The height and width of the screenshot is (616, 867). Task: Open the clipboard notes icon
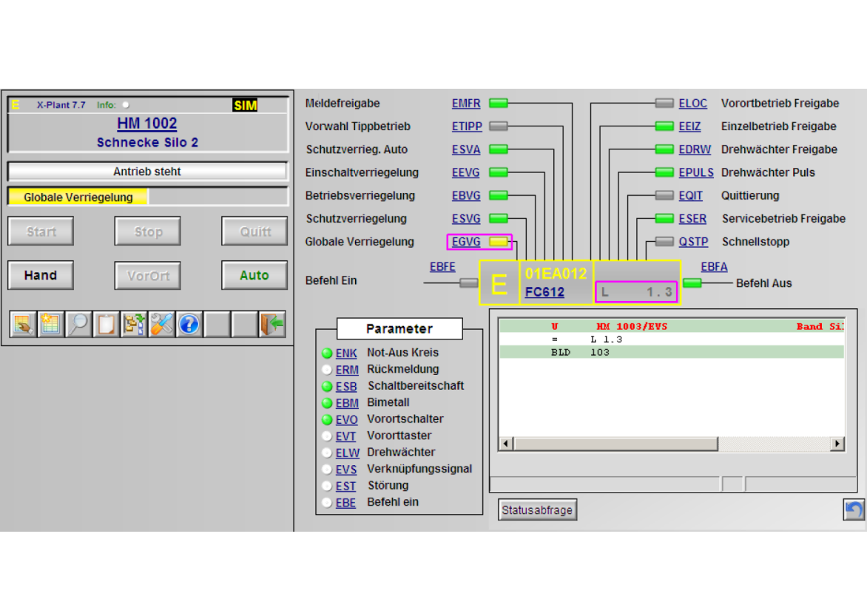click(106, 324)
